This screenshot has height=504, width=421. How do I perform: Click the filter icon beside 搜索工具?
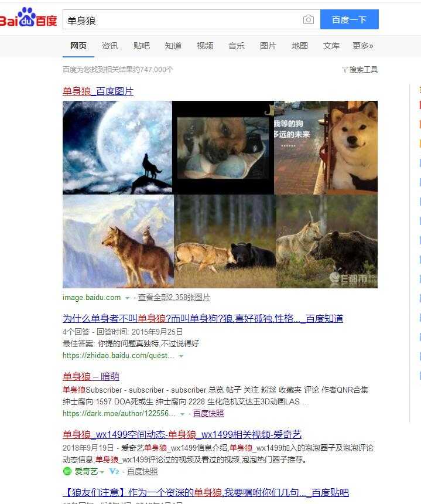(345, 70)
